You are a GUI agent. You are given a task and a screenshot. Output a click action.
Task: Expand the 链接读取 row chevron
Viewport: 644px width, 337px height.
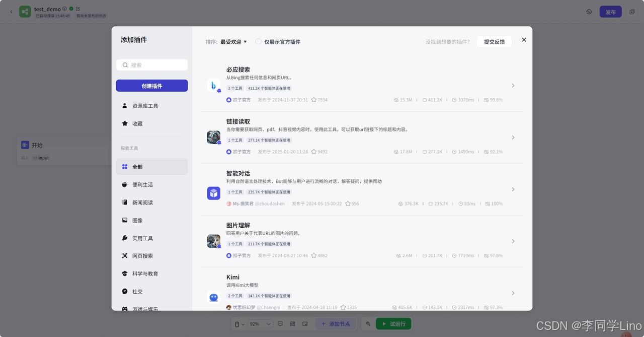[x=513, y=138]
